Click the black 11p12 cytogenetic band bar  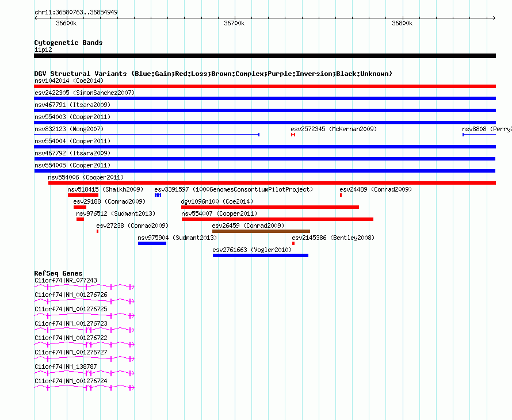265,56
